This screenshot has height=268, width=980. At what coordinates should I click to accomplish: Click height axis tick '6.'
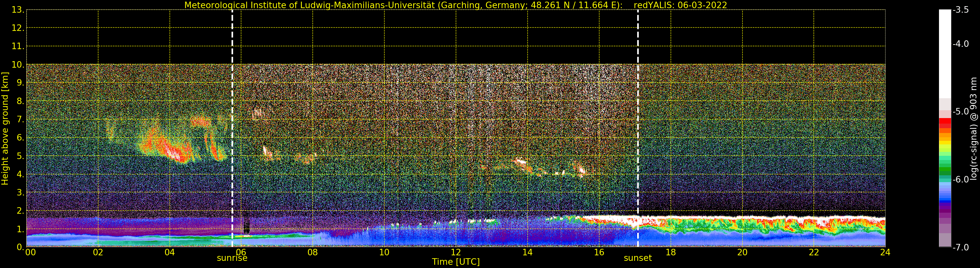[20, 138]
